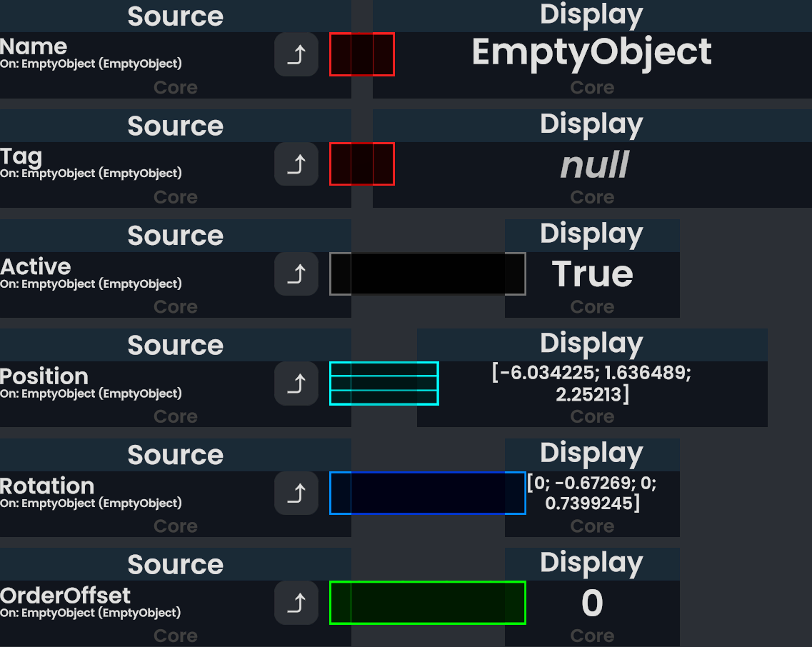This screenshot has height=647, width=812.
Task: Click the Source header above the Name field
Action: 175,16
